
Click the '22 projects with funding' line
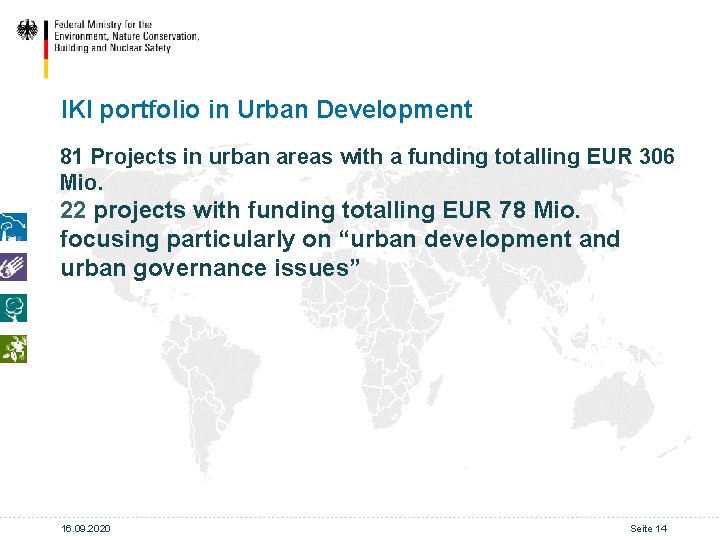[x=320, y=210]
